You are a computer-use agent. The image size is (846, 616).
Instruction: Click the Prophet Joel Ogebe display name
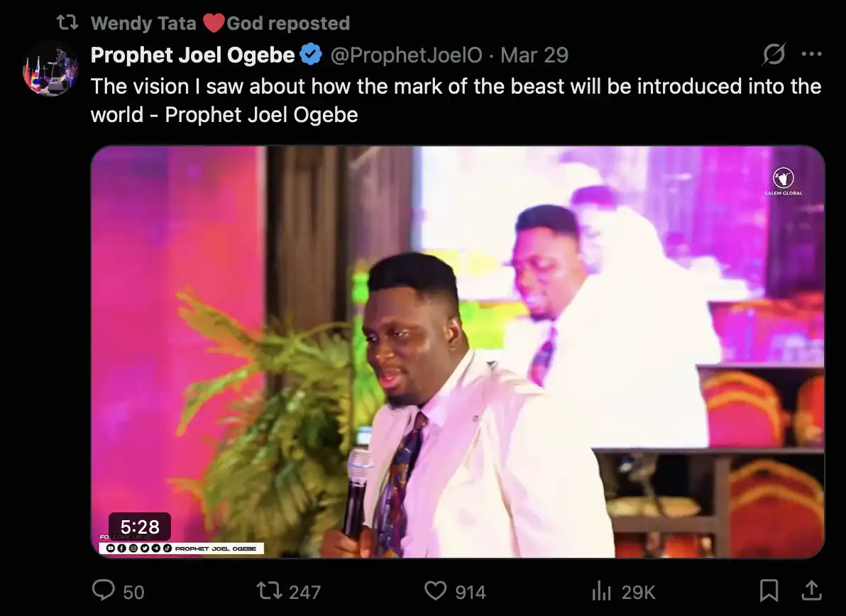coord(192,55)
